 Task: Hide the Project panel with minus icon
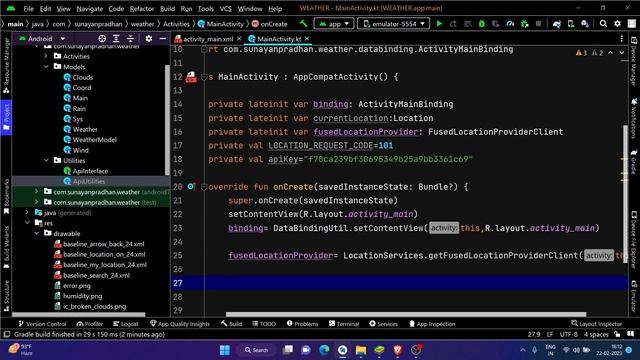pos(163,38)
